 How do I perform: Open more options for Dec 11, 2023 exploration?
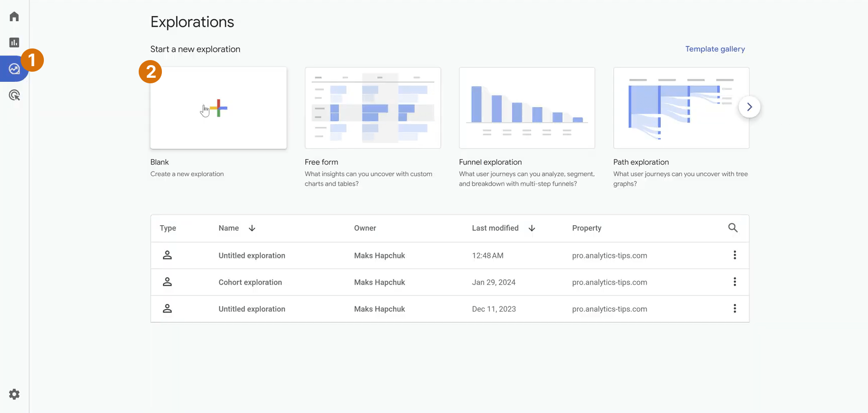pyautogui.click(x=735, y=308)
